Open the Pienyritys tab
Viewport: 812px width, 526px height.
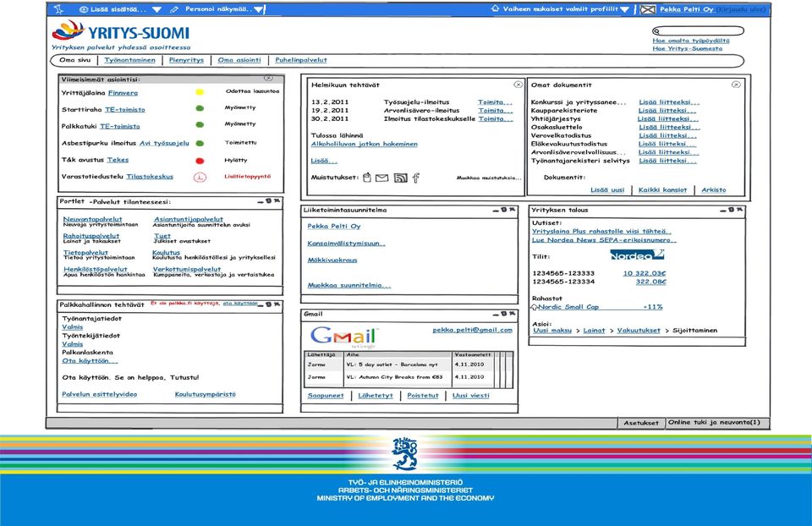click(x=186, y=60)
